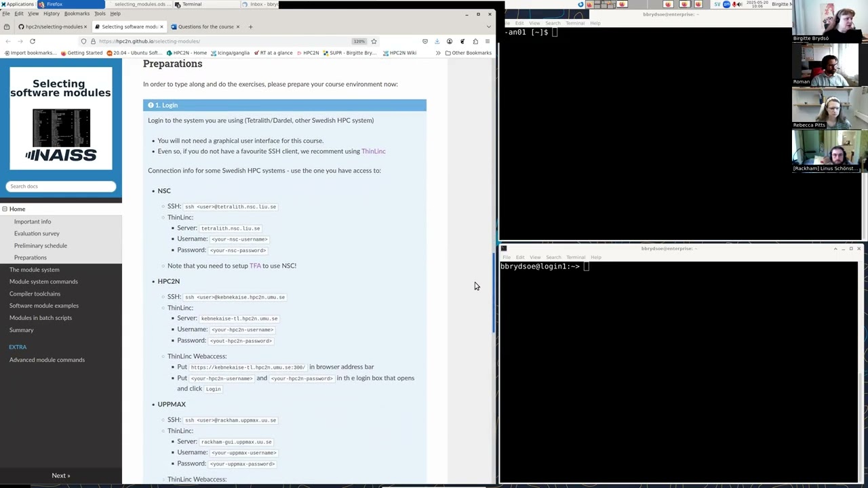Go to the Next page button

61,476
